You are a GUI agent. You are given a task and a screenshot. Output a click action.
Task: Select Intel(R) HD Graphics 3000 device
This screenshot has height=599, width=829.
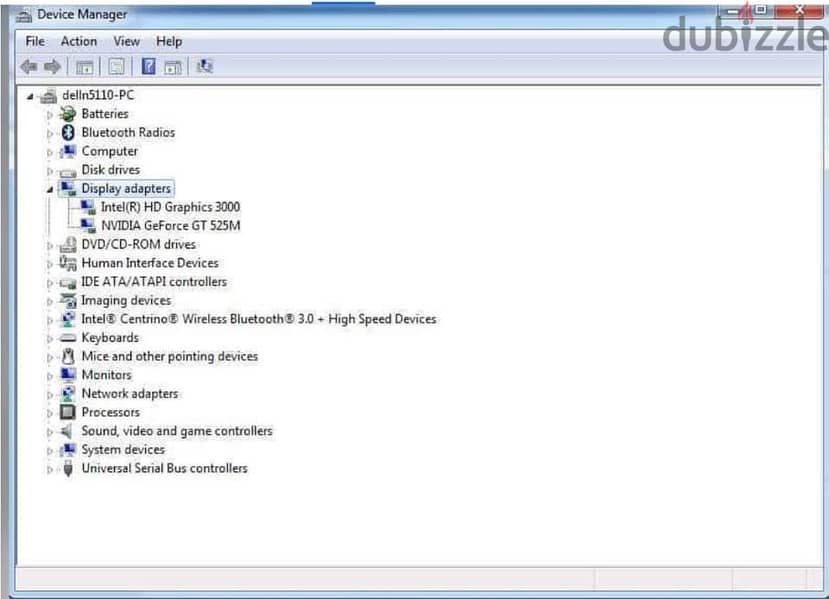[x=170, y=207]
